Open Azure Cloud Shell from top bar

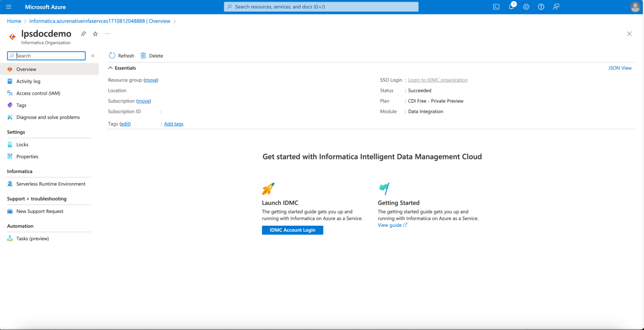click(496, 6)
